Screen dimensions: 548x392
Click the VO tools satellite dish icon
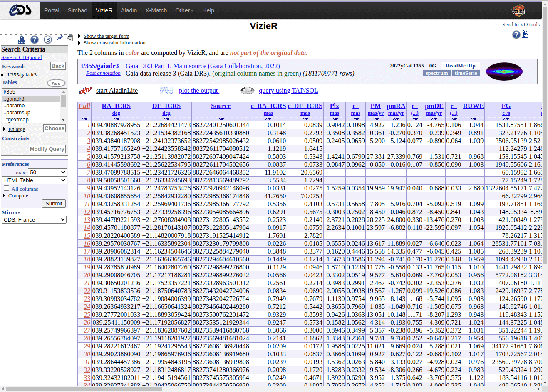tap(525, 34)
